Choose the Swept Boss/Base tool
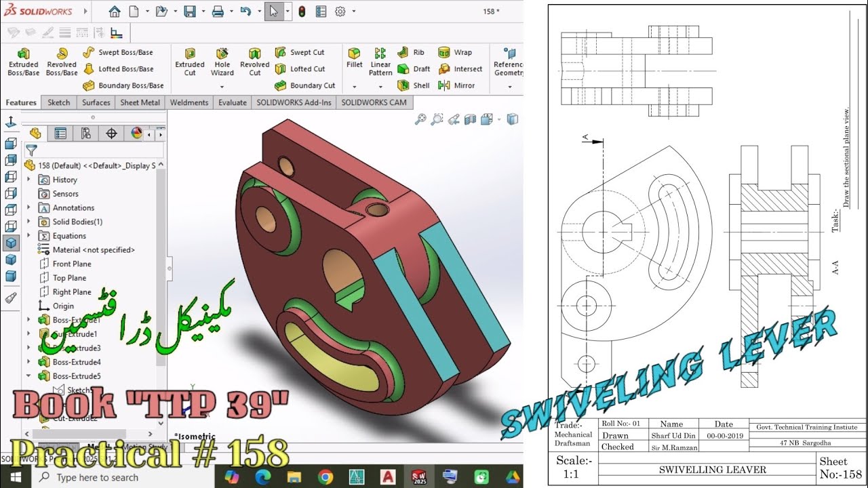 pyautogui.click(x=118, y=52)
